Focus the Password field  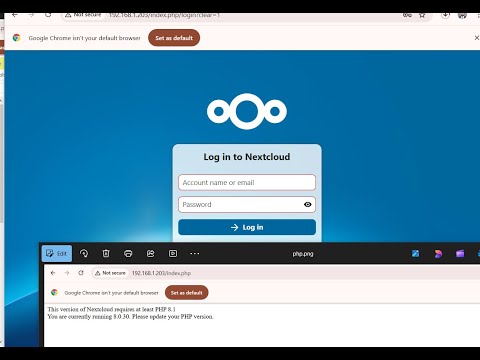point(247,204)
